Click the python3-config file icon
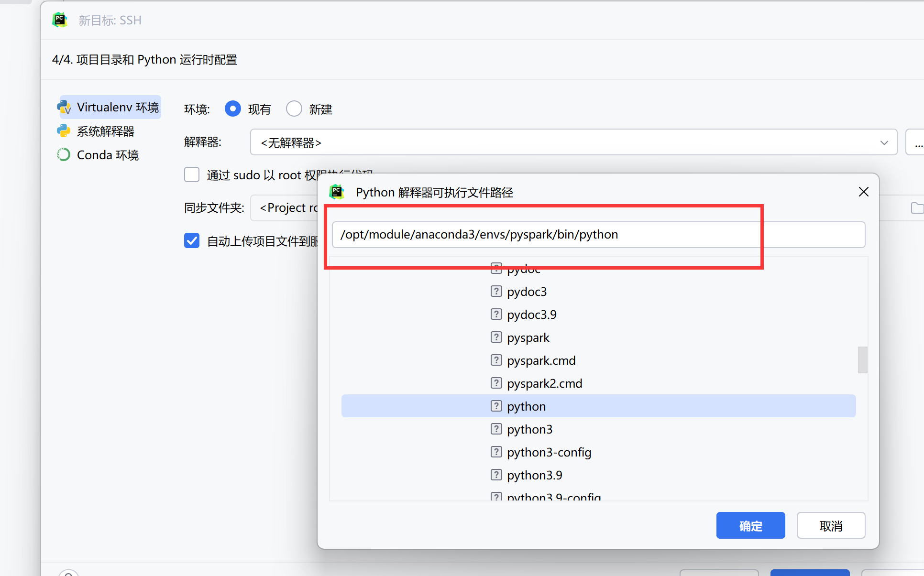This screenshot has width=924, height=576. coord(496,452)
